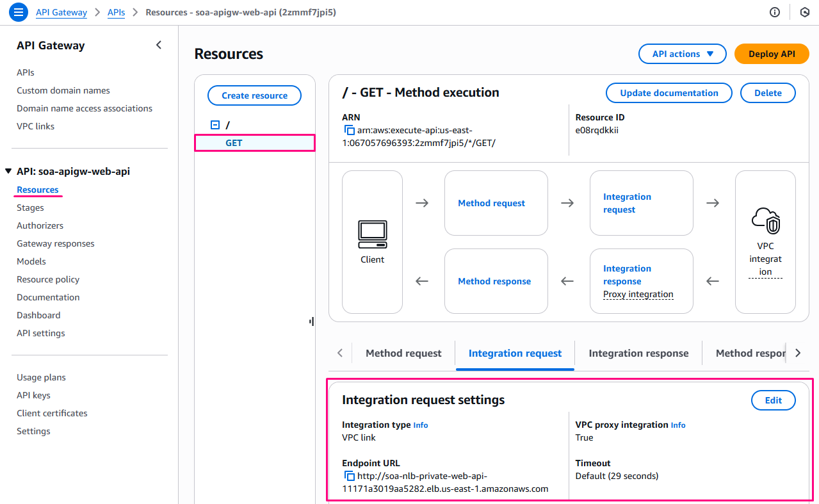The width and height of the screenshot is (819, 504).
Task: Click the resource panel resize handle
Action: 311,321
